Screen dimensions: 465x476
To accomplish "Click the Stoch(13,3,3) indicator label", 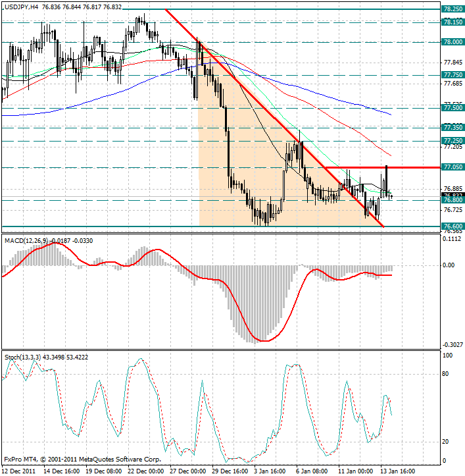I will pos(22,357).
